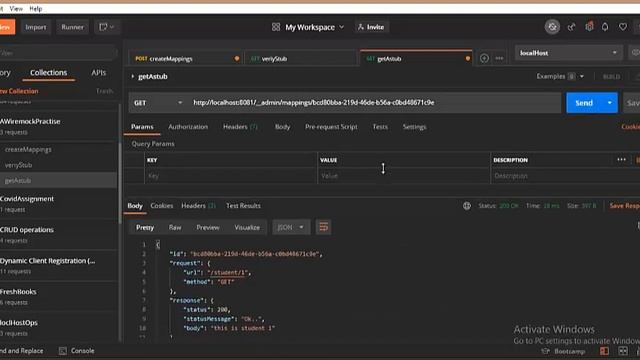Add a new request tab with plus icon
This screenshot has width=640, height=360.
[484, 58]
